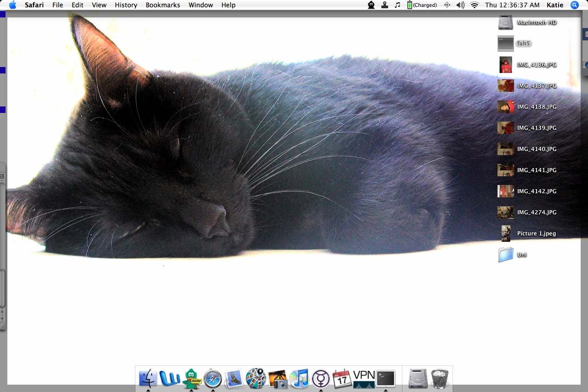Open iTunes from the Dock
This screenshot has width=588, height=392.
(x=300, y=379)
